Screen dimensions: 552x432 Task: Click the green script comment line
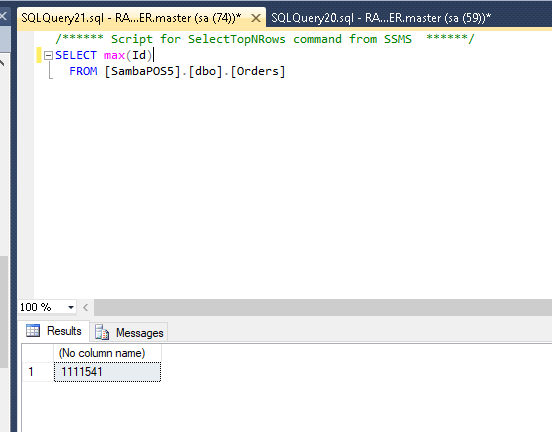[265, 39]
